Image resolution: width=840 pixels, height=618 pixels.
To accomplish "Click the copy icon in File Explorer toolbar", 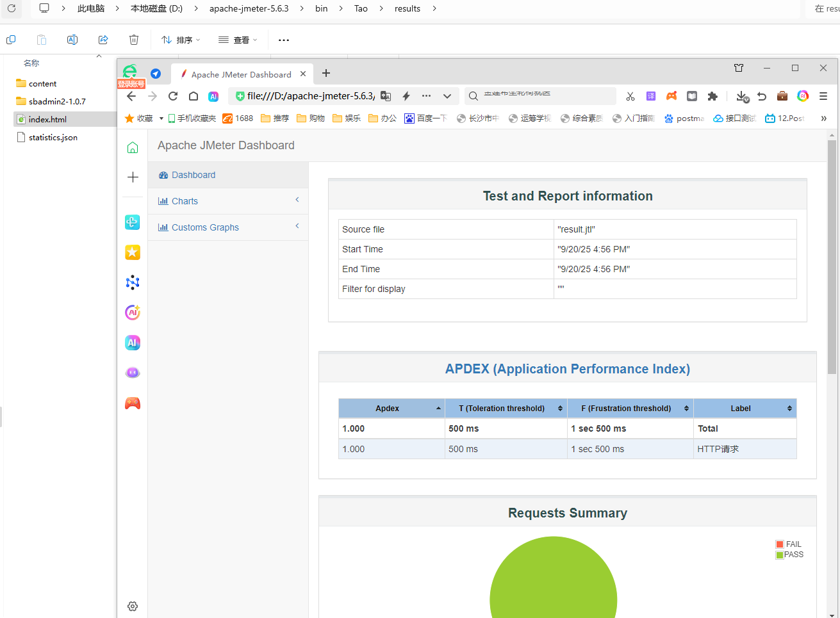I will tap(11, 40).
